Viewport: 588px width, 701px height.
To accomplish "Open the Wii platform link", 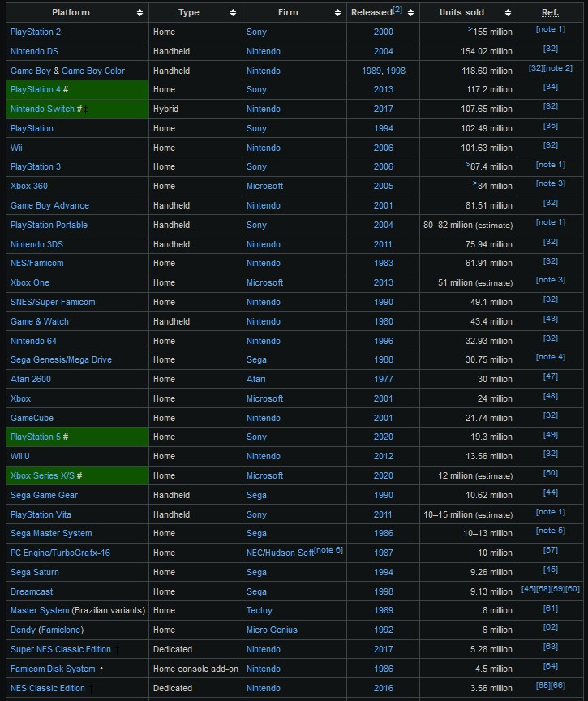I will coord(16,148).
